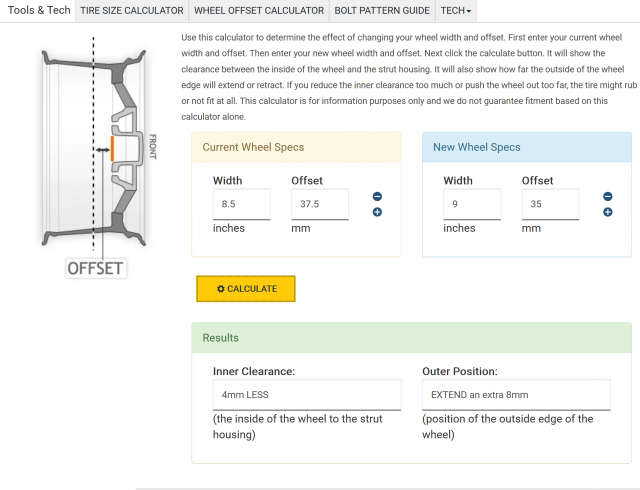Expand the TECH dropdown menu
Image resolution: width=640 pixels, height=490 pixels.
click(455, 11)
